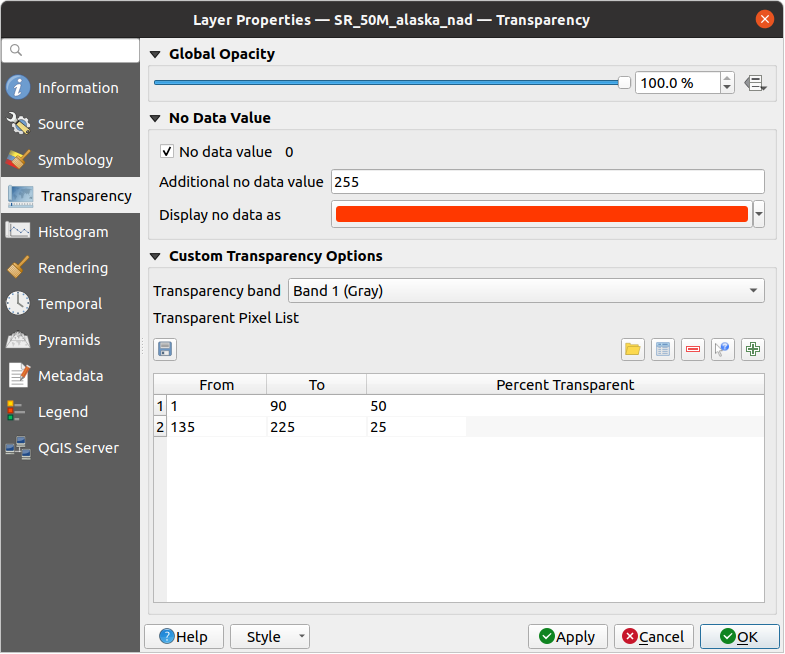Image resolution: width=785 pixels, height=654 pixels.
Task: Collapse the Global Opacity section
Action: pyautogui.click(x=155, y=54)
